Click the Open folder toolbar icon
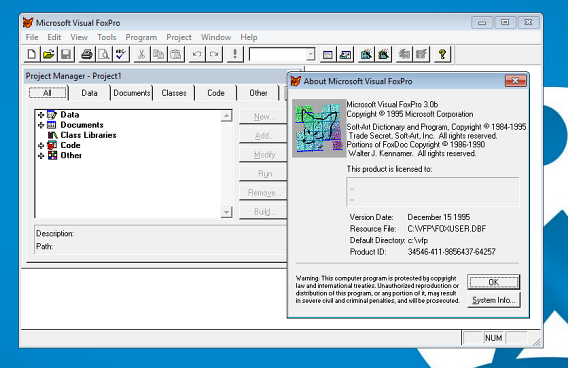 point(49,54)
